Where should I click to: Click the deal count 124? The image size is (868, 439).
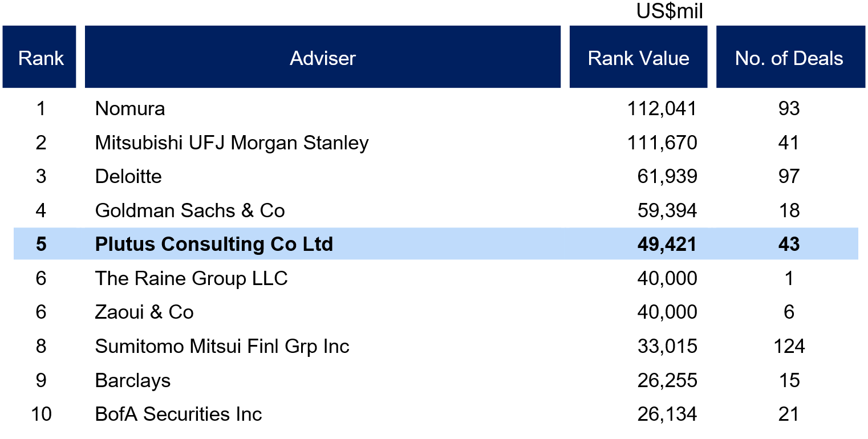click(x=789, y=346)
